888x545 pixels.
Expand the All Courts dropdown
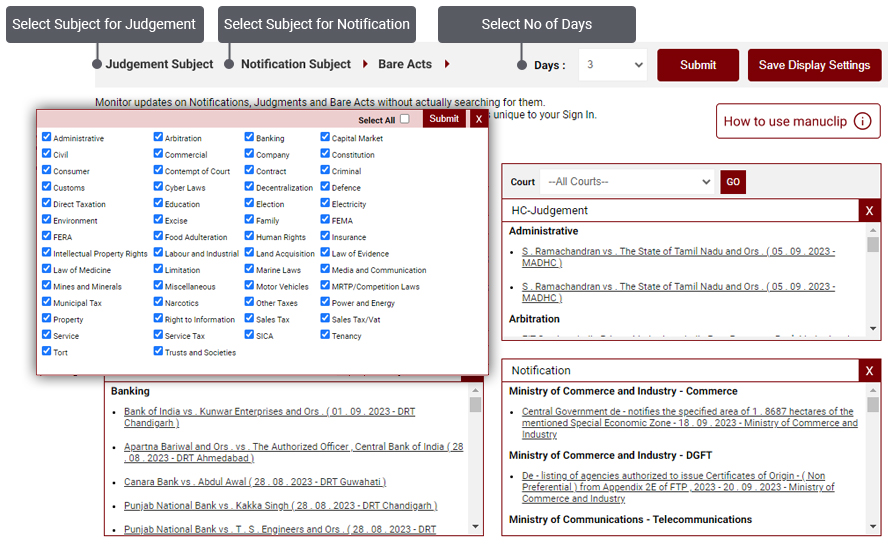pos(628,182)
